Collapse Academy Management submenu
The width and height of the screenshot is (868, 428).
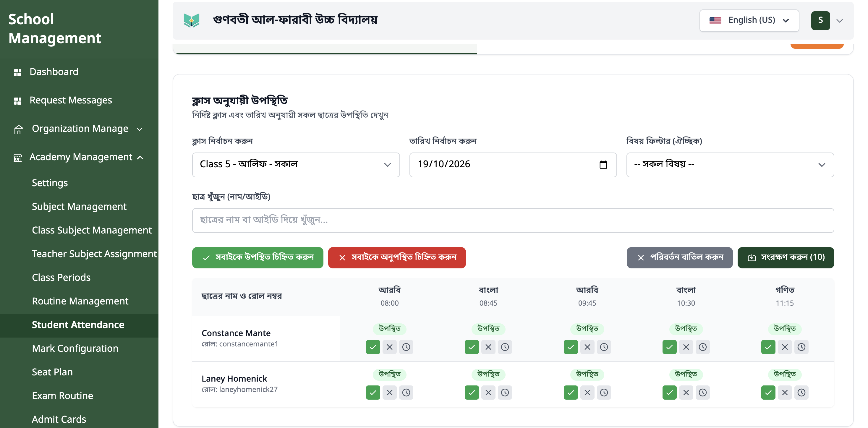pyautogui.click(x=140, y=157)
